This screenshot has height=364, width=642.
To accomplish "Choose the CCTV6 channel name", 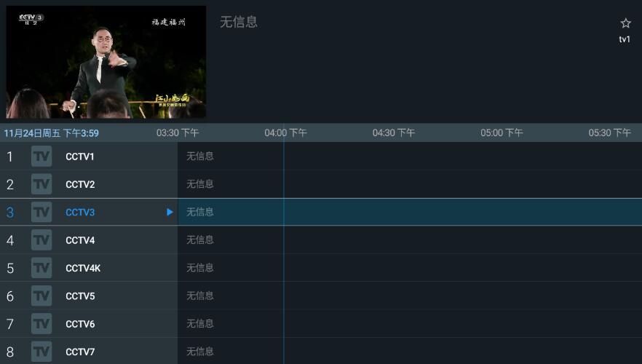I will (x=80, y=324).
